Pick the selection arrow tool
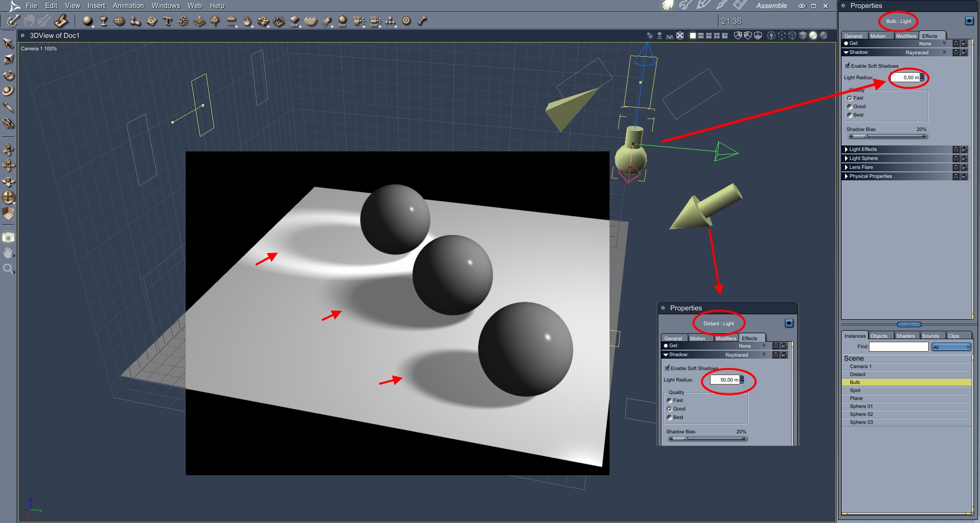This screenshot has width=980, height=523. point(8,44)
